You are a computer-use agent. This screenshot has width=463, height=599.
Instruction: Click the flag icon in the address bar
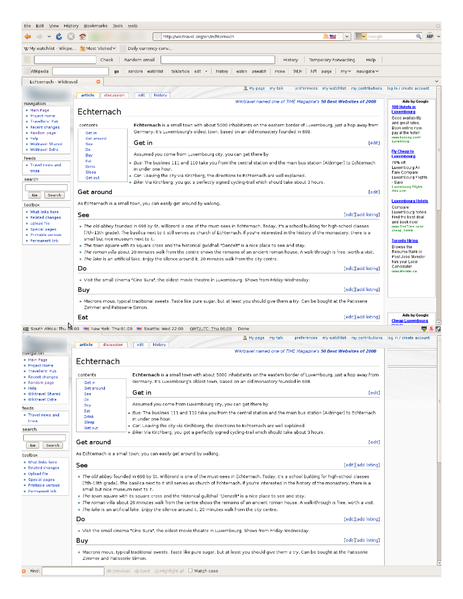pyautogui.click(x=333, y=37)
